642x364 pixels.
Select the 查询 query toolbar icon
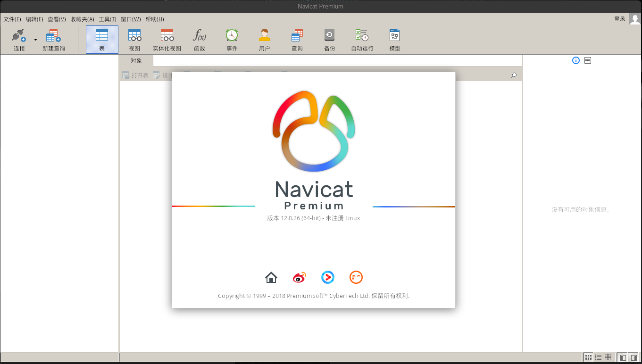pyautogui.click(x=297, y=36)
